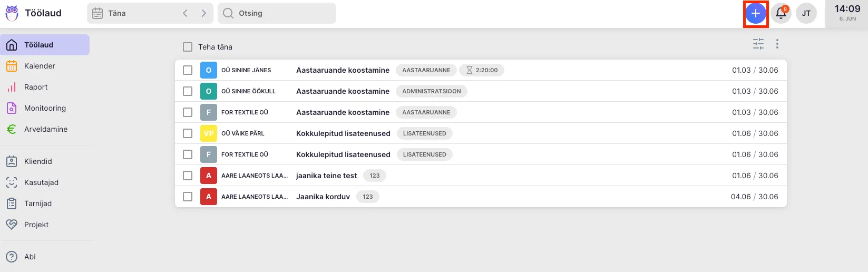Open the Täna date picker

click(x=132, y=13)
